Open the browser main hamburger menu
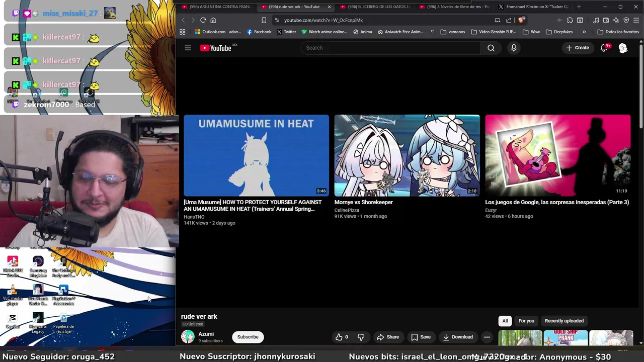 (636, 20)
